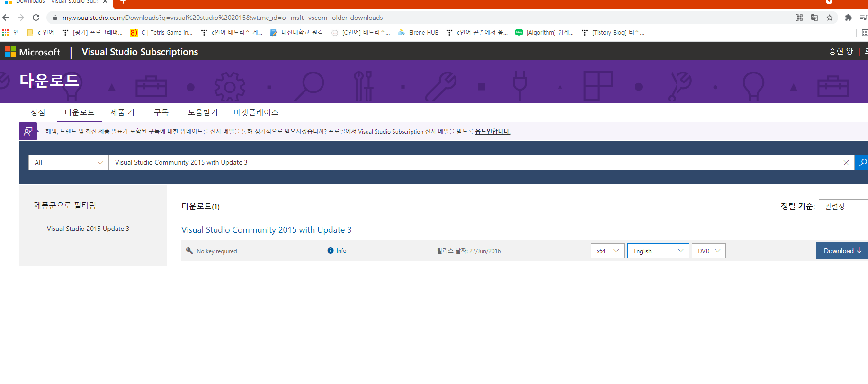Translate this page icon
868x384 pixels.
pyautogui.click(x=814, y=18)
